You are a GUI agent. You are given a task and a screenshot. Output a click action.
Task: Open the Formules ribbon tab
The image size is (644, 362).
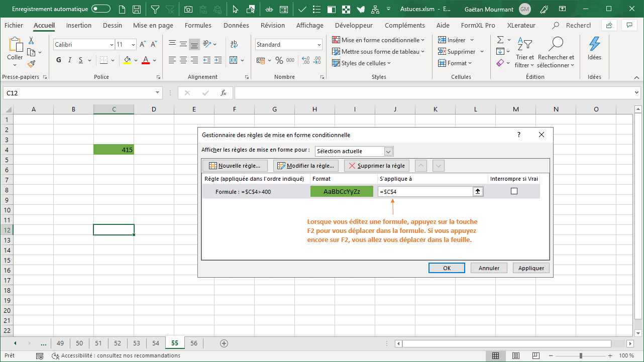[198, 26]
